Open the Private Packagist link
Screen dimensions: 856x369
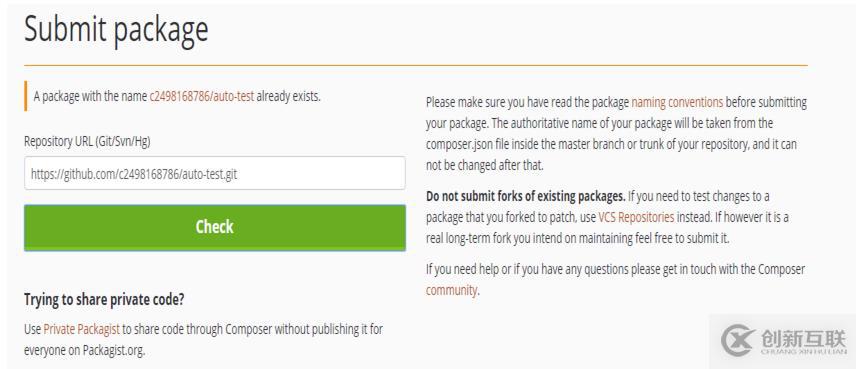81,329
